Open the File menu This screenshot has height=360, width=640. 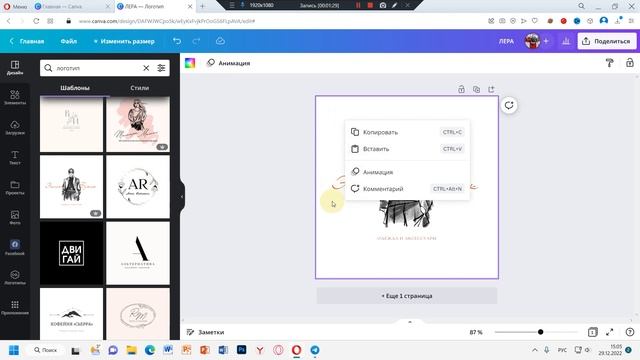(69, 41)
